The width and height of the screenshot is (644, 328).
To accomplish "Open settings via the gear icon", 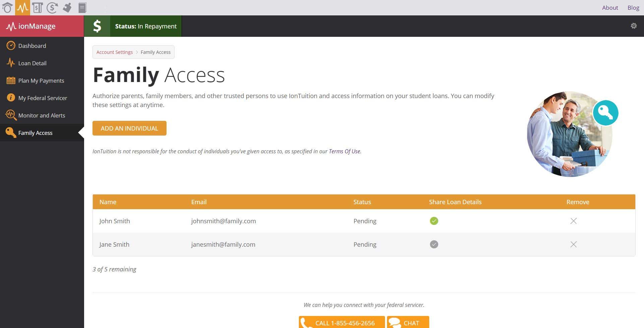I will (634, 26).
